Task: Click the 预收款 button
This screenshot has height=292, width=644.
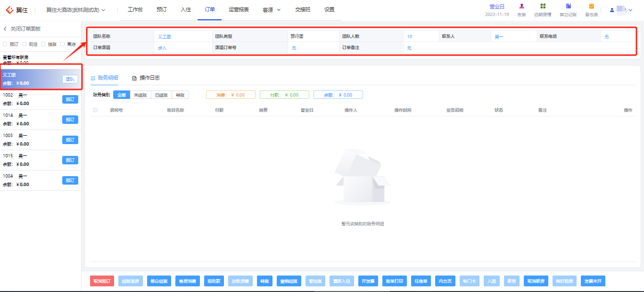Action: click(215, 281)
